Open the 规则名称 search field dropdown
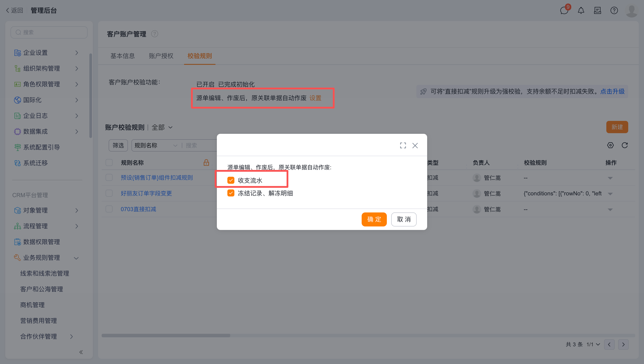 point(156,145)
